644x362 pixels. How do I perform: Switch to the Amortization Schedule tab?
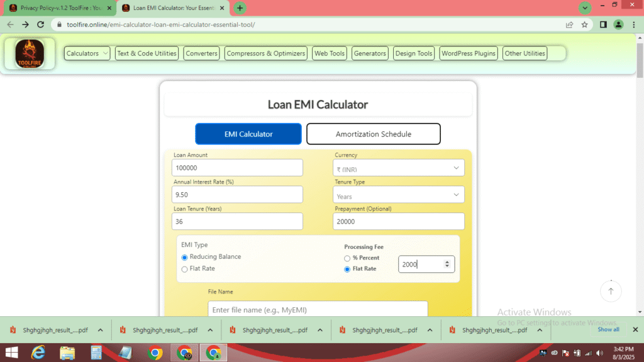[x=373, y=134]
